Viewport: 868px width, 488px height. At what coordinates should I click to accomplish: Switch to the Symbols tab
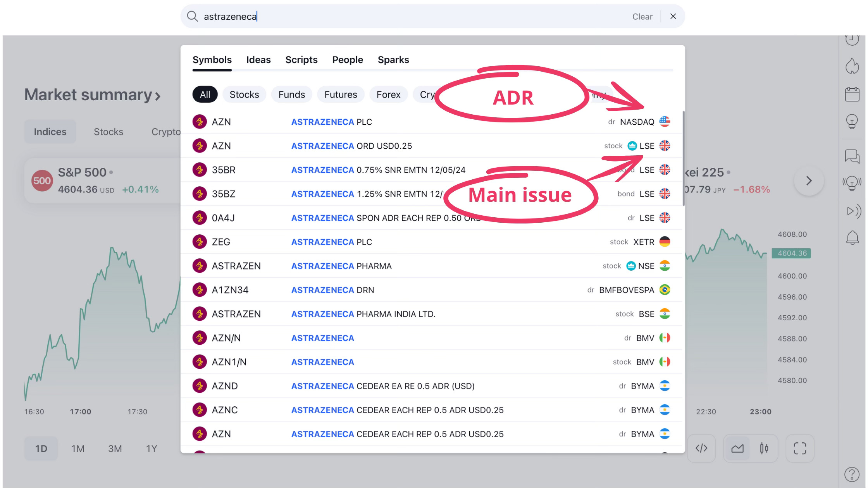click(212, 60)
